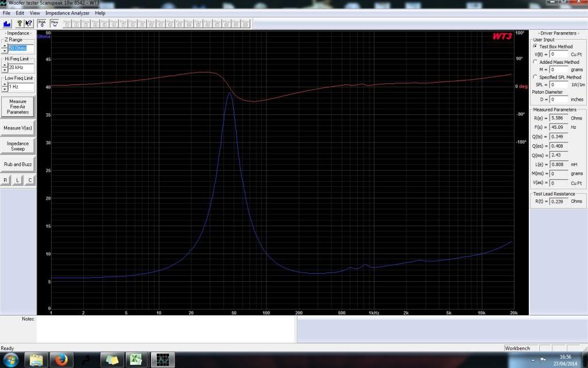Increase the Hi Freq Limit spinner
Viewport: 588px width, 368px height.
[5, 65]
